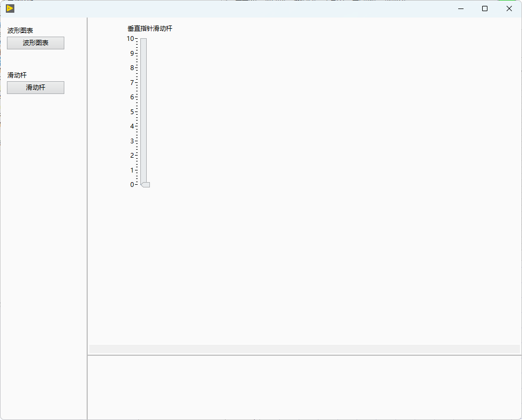Minimize the window
Viewport: 522px width, 420px height.
tap(461, 8)
